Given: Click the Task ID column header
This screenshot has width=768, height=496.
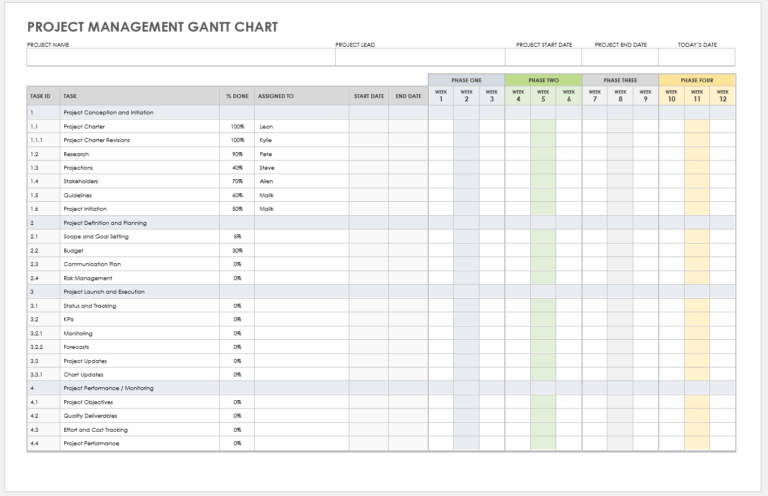Looking at the screenshot, I should click(x=43, y=96).
